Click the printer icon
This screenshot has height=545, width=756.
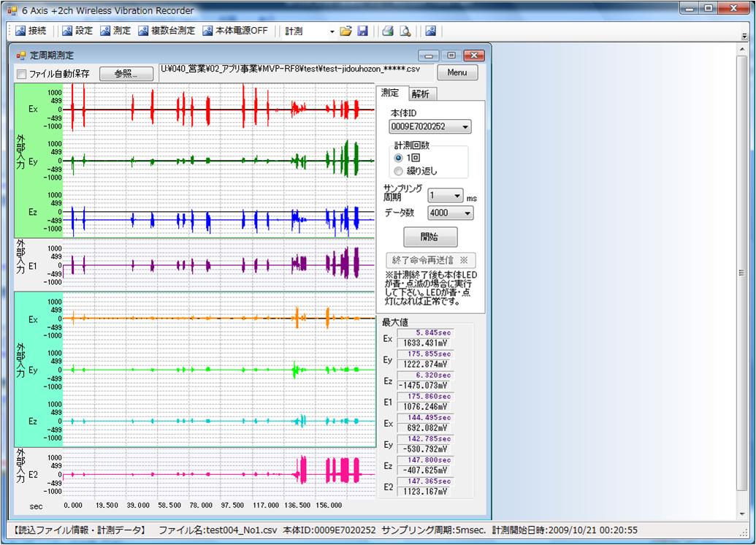coord(389,31)
